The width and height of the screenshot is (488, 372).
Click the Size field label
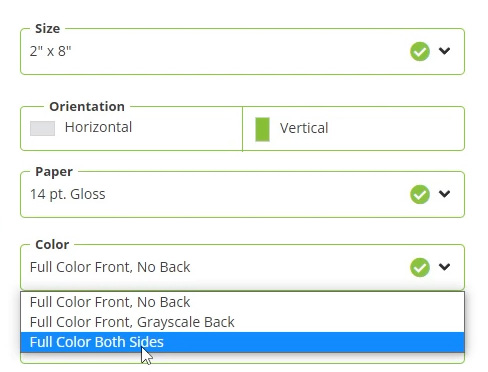click(48, 29)
